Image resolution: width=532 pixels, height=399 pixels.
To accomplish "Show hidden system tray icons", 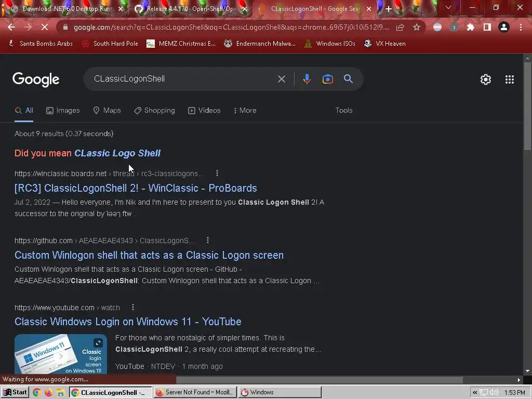I will (475, 393).
